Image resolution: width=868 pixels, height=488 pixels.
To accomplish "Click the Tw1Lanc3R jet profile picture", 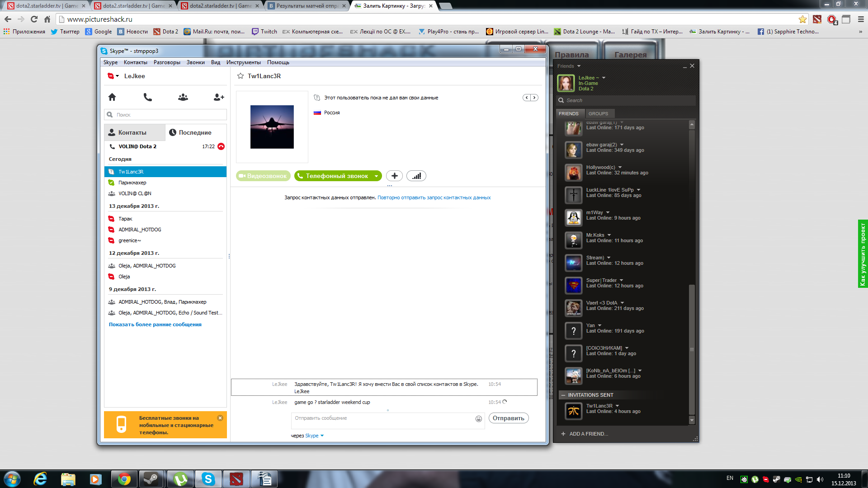I will point(272,127).
